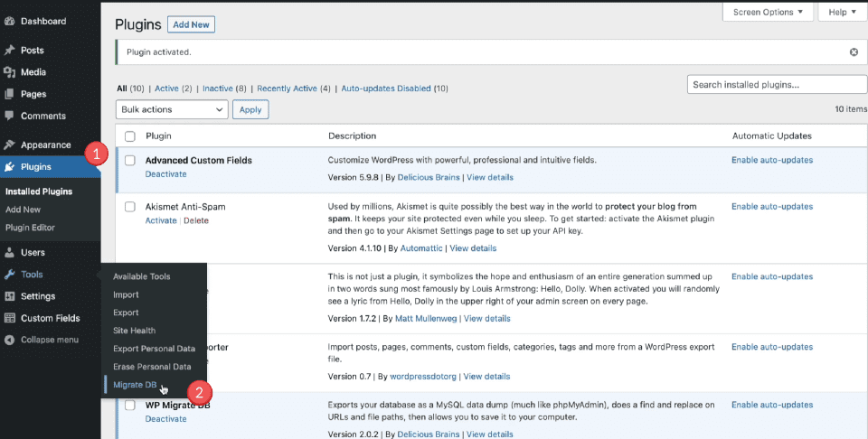Viewport: 868px width, 439px height.
Task: Click the Posts pushpin icon
Action: (9, 51)
